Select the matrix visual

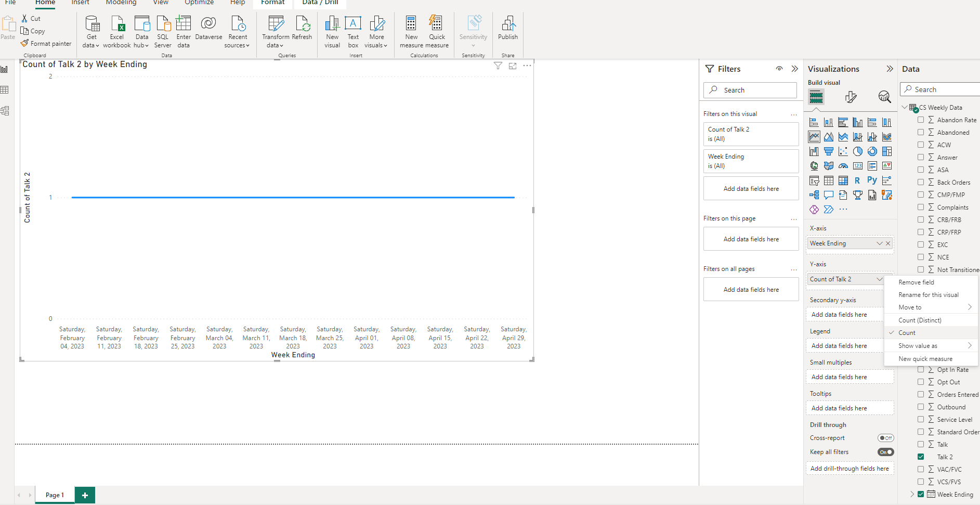coord(843,180)
